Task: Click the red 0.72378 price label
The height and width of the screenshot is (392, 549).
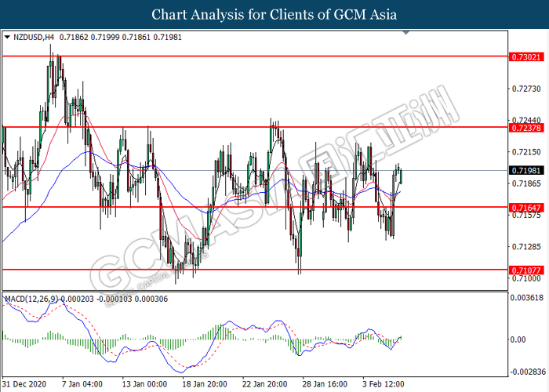Action: [x=526, y=126]
